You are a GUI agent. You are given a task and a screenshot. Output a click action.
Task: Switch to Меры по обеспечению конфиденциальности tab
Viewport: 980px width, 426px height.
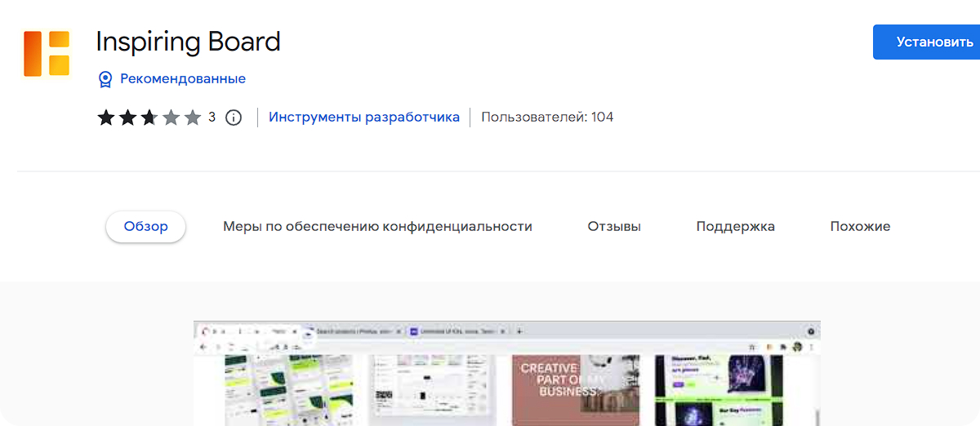point(377,227)
